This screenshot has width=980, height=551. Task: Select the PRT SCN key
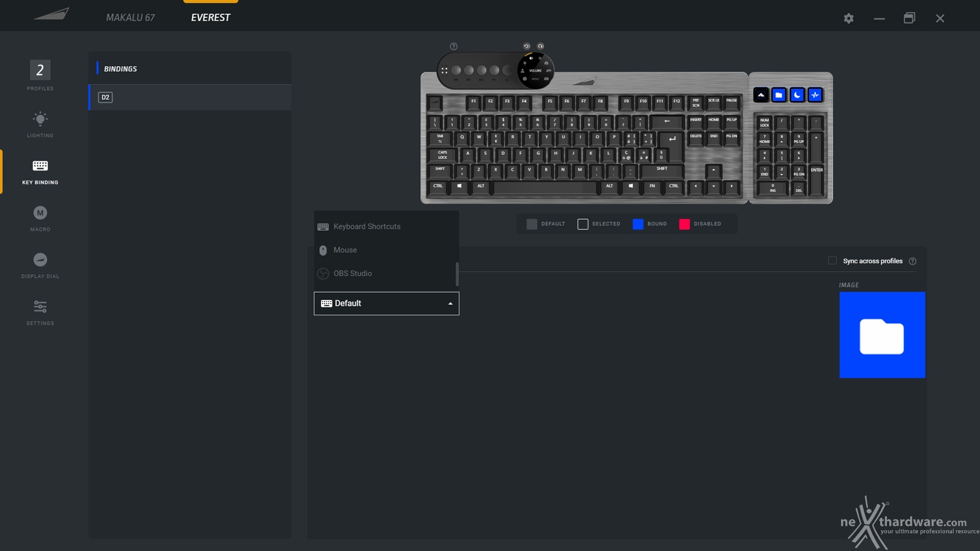click(x=696, y=102)
